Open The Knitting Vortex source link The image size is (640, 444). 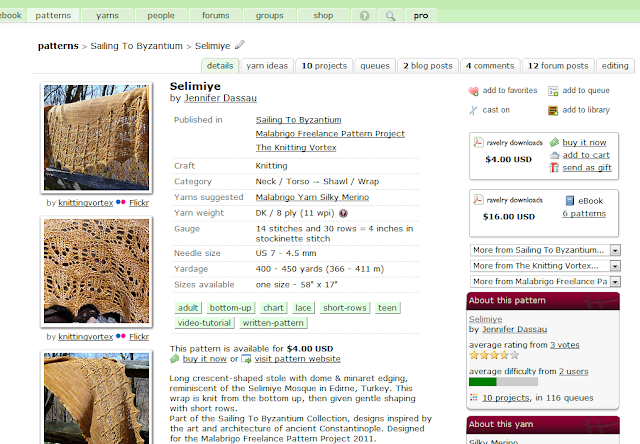[x=296, y=147]
